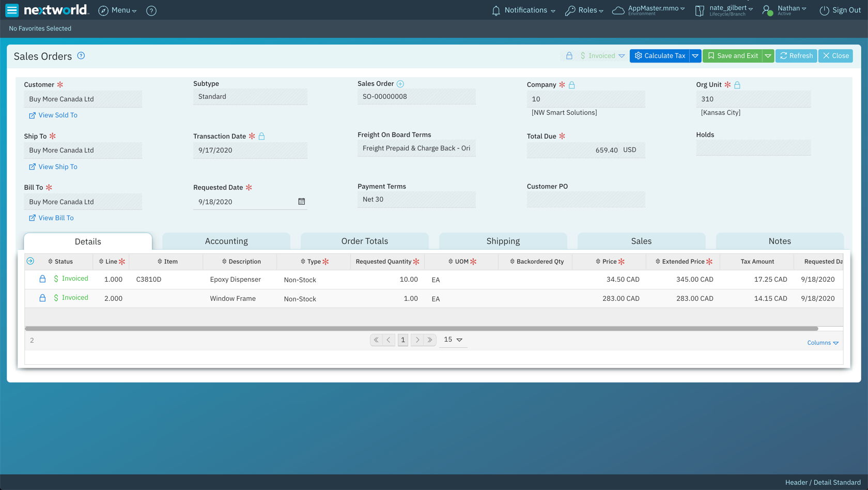Image resolution: width=868 pixels, height=490 pixels.
Task: Click the Close button
Action: 835,56
